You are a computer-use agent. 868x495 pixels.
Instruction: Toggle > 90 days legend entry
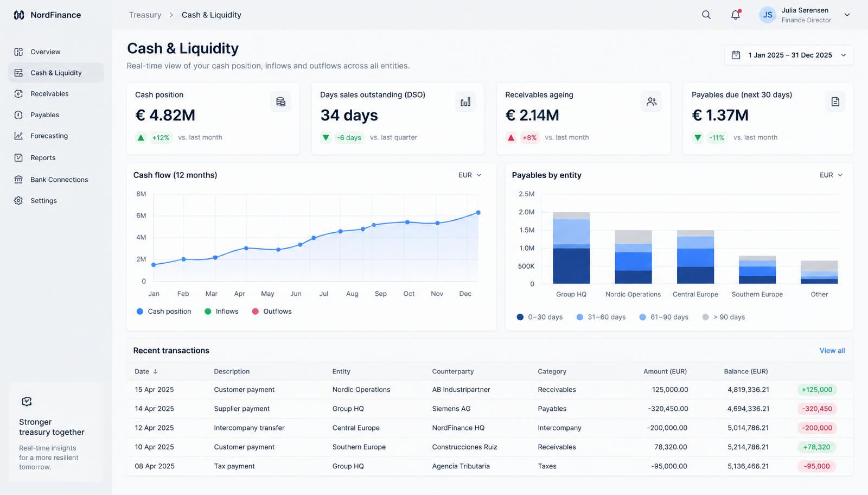[724, 318]
